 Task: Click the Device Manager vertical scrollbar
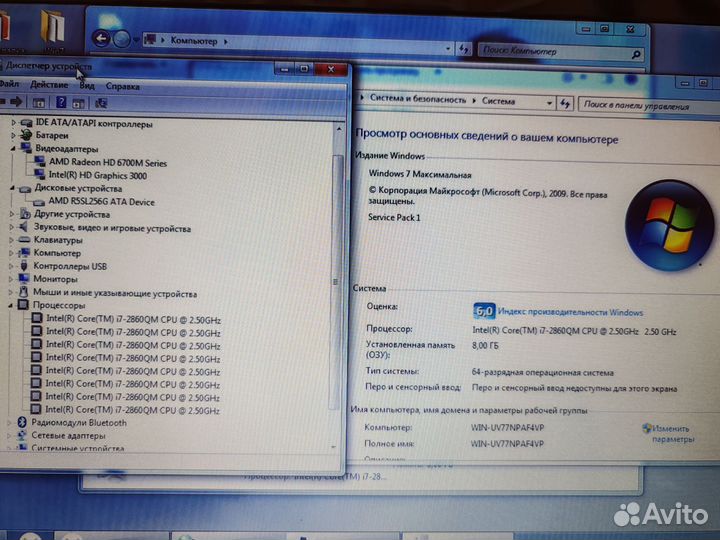[338, 300]
